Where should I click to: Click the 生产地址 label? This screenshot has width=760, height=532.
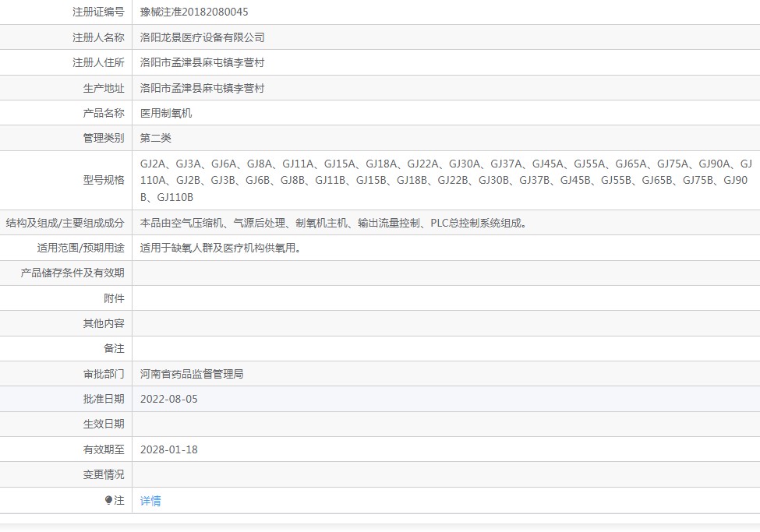104,88
